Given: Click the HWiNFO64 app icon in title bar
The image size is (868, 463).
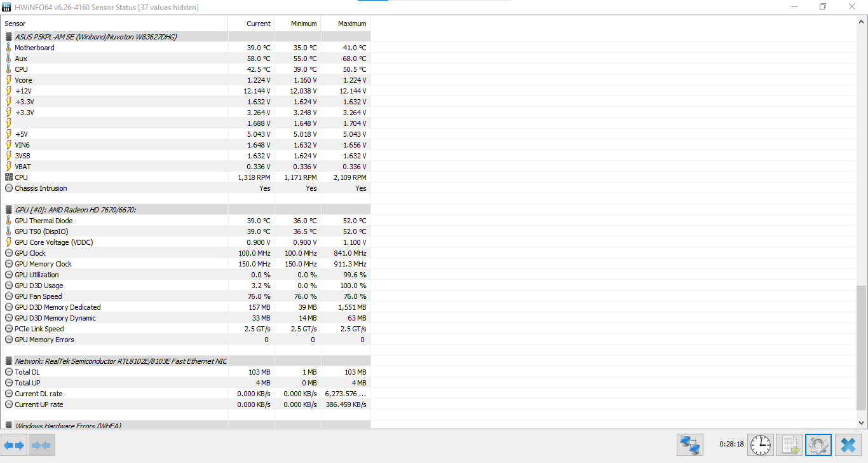Looking at the screenshot, I should [x=7, y=7].
